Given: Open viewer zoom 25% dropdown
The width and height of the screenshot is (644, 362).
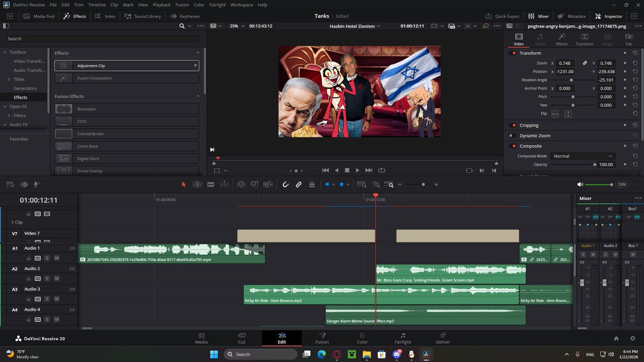Looking at the screenshot, I should (236, 26).
